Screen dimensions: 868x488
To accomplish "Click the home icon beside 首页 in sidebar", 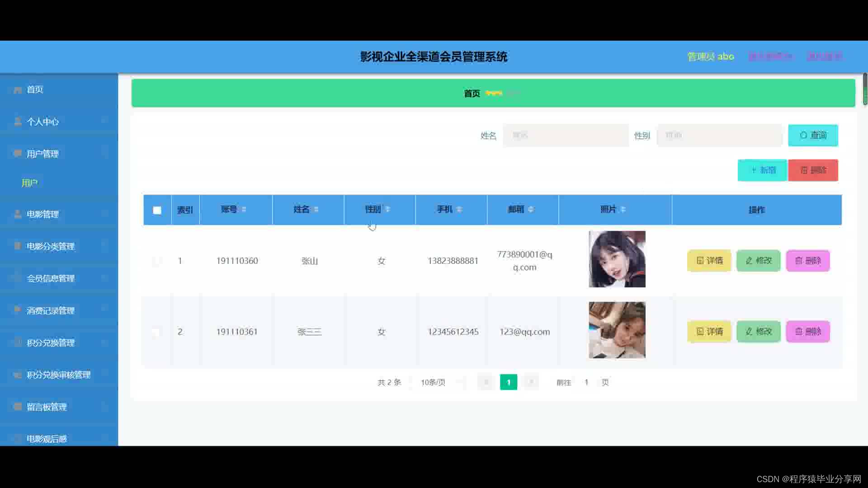I will [x=18, y=90].
